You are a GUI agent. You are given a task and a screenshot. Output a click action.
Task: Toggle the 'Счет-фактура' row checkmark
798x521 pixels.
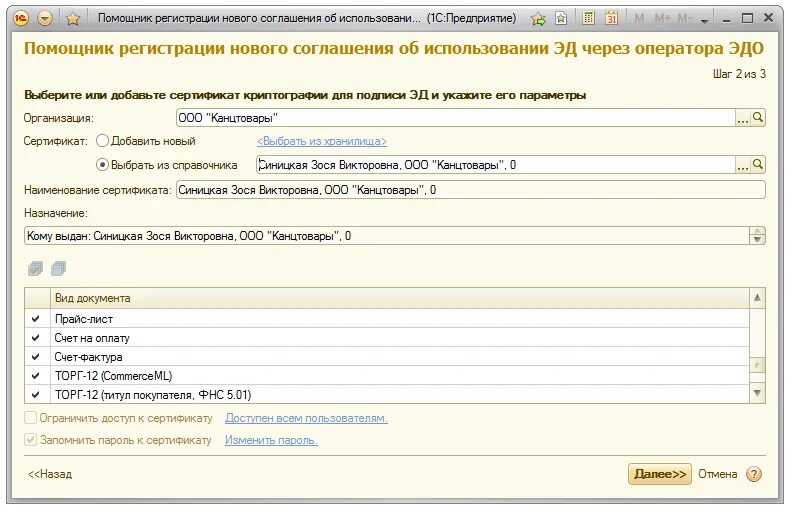(36, 356)
